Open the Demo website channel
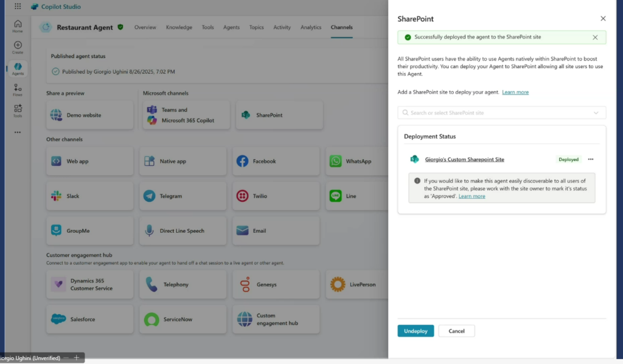Viewport: 623px width, 364px height. pos(90,115)
